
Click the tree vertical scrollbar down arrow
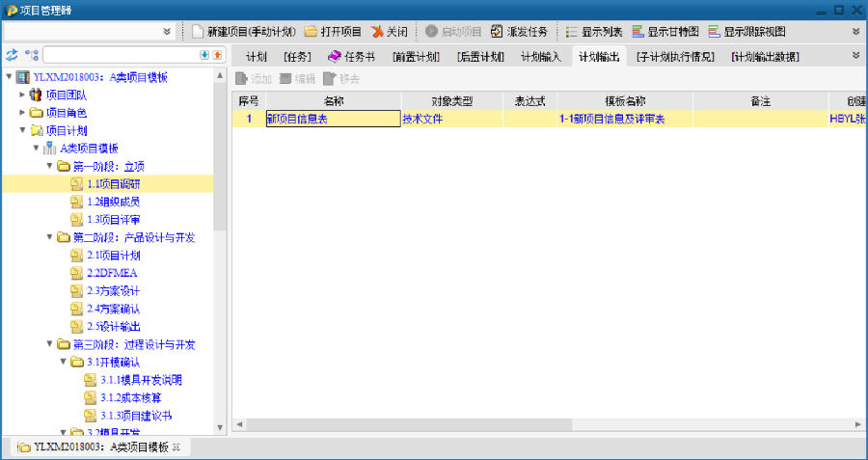[220, 427]
